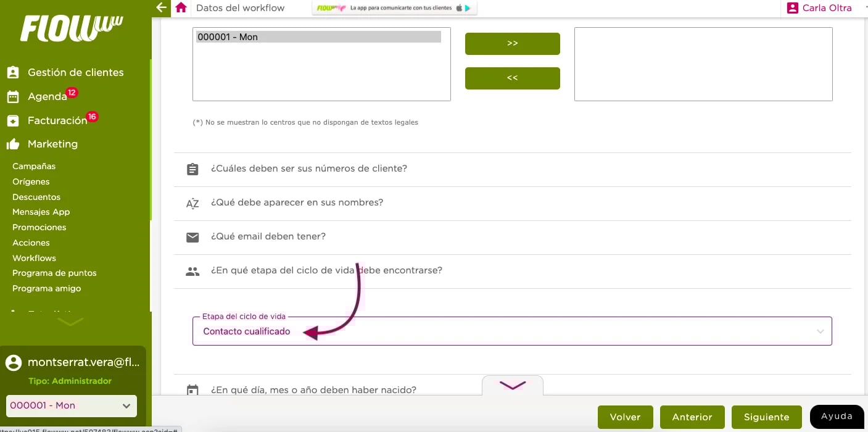868x432 pixels.
Task: Select 000001 - Mon in the left list
Action: pyautogui.click(x=318, y=37)
